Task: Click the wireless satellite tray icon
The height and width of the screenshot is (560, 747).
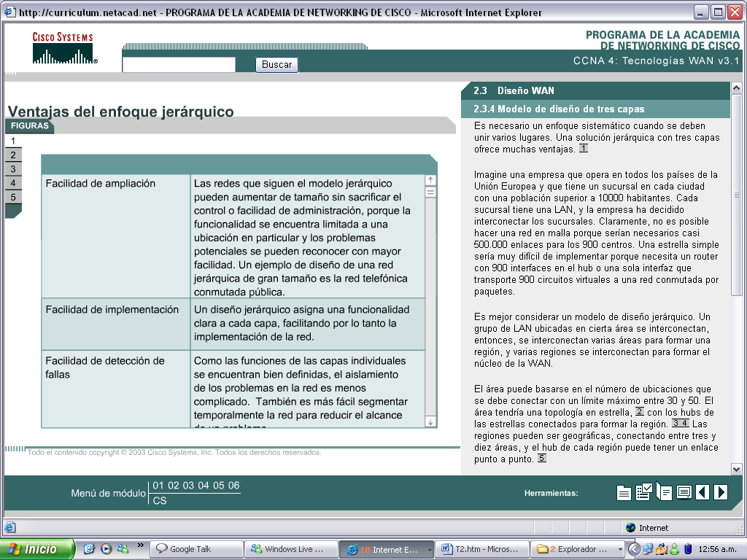Action: pos(661,549)
